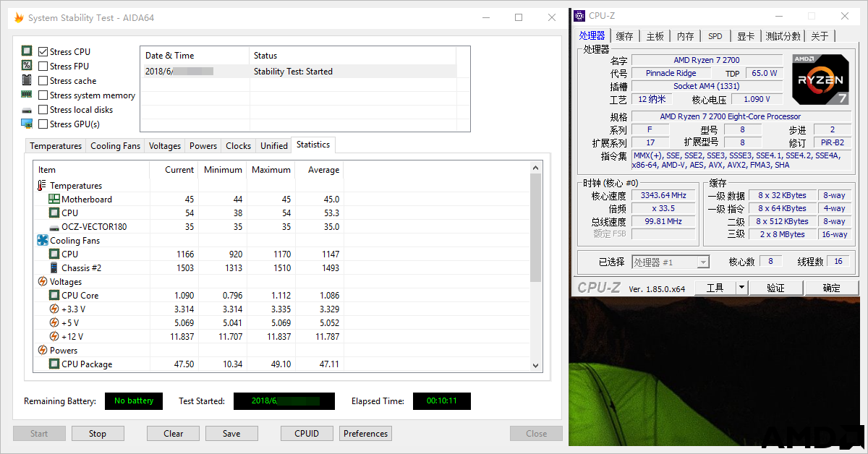Switch to the Powers tab
Viewport: 868px width, 454px height.
click(203, 146)
